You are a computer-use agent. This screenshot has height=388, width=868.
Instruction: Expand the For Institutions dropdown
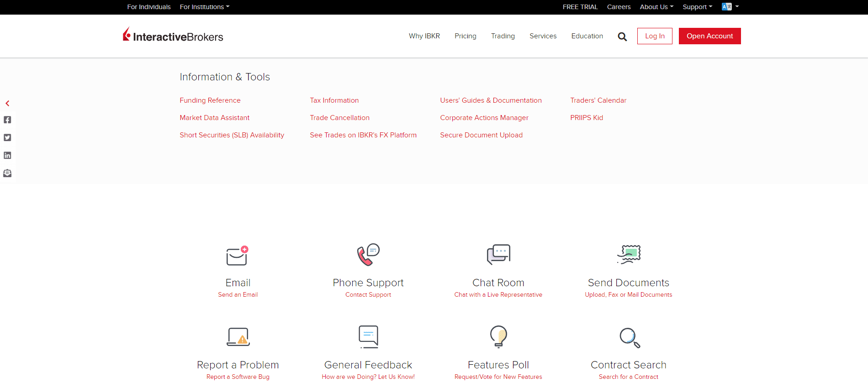(205, 7)
